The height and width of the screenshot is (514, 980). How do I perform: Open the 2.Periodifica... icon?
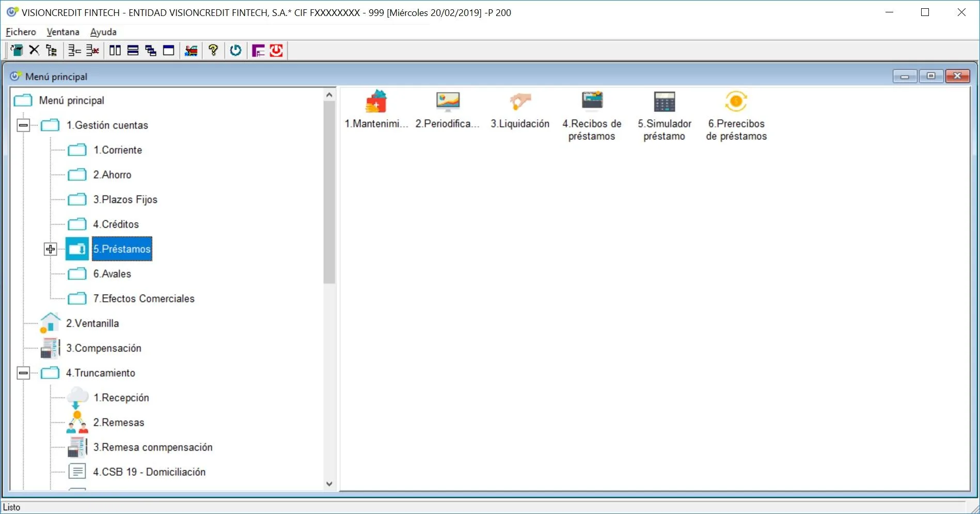point(448,102)
